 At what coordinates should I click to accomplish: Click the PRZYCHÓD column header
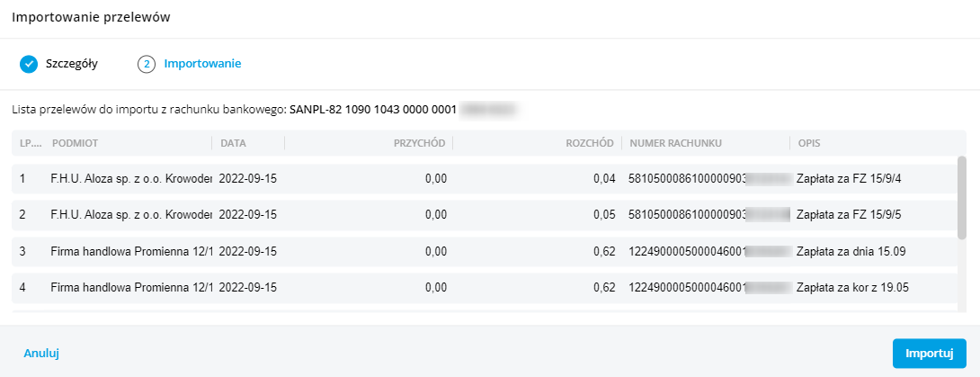[x=420, y=143]
